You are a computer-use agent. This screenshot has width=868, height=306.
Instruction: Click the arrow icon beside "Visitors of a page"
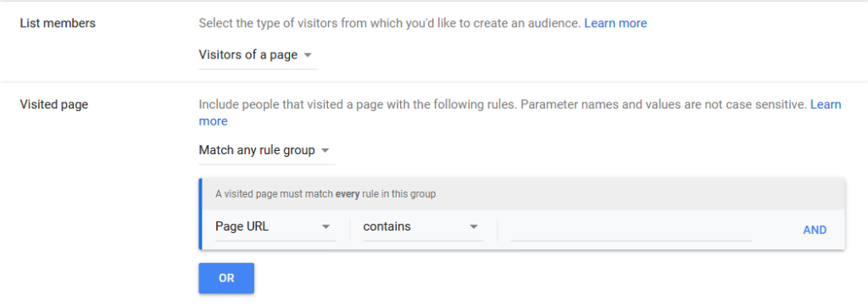coord(309,55)
